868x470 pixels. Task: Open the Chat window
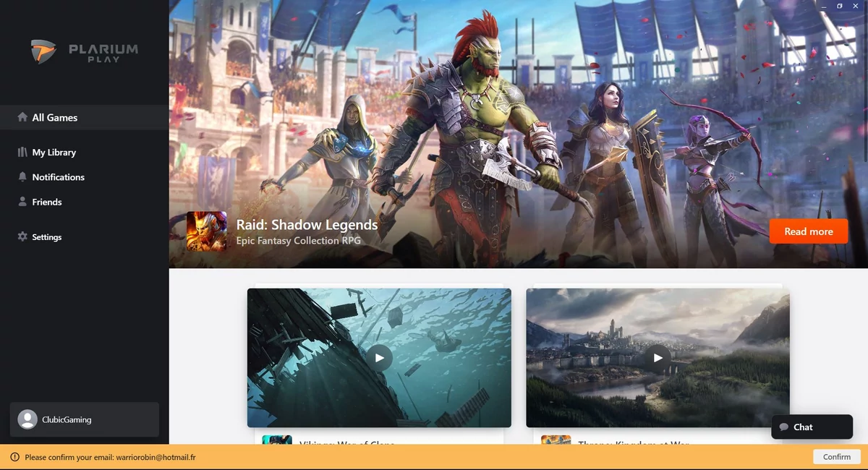point(812,427)
